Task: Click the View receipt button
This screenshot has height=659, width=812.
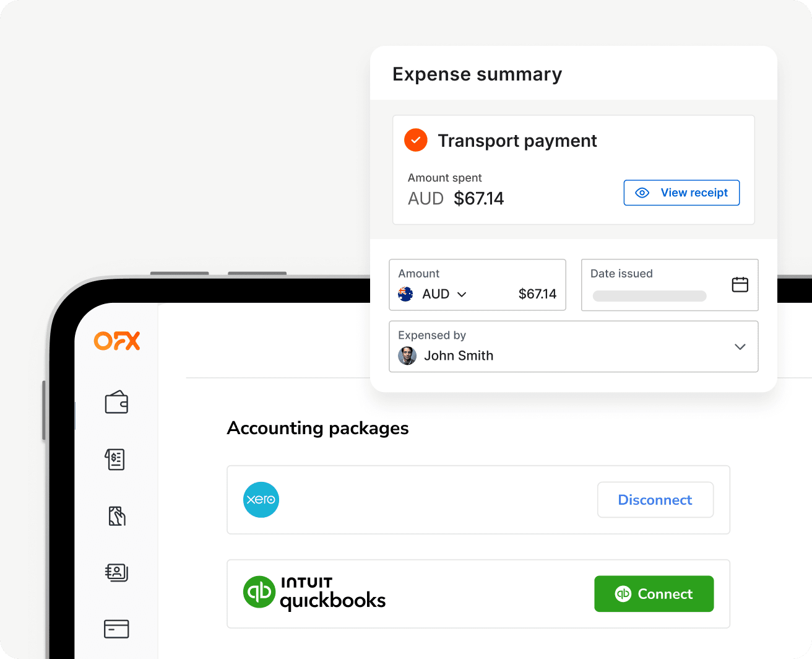Action: pyautogui.click(x=681, y=193)
